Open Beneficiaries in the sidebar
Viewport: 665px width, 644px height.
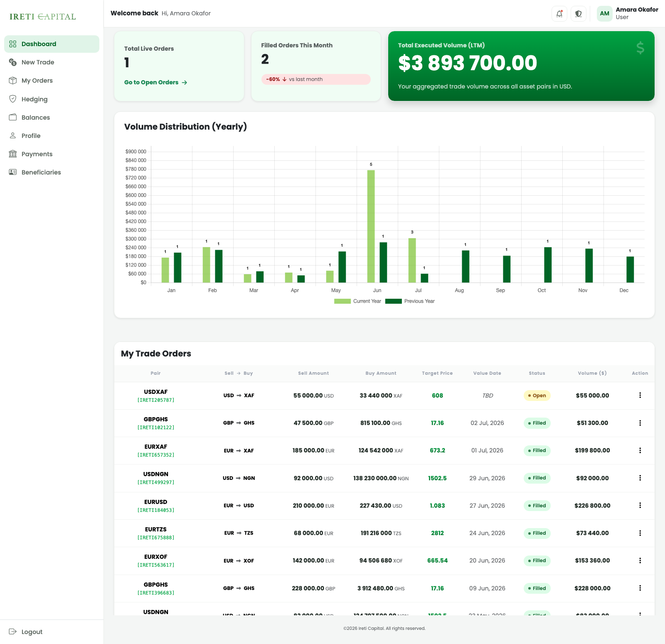(x=52, y=172)
